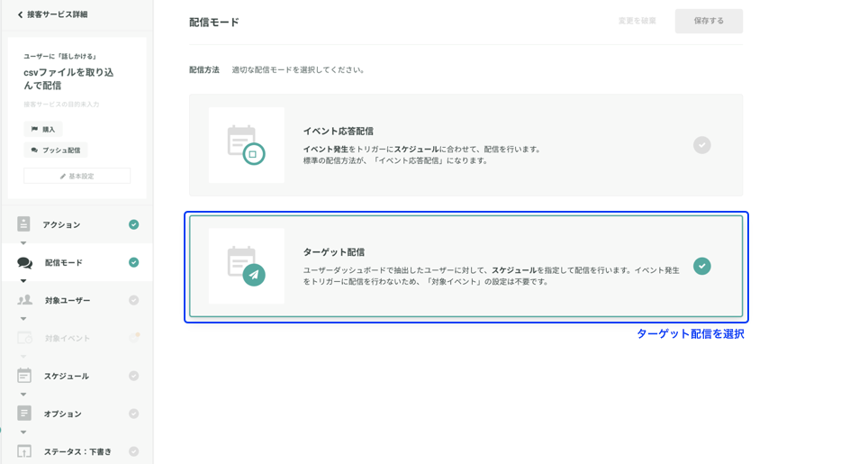This screenshot has width=868, height=464.
Task: Click the アクション completed check mark
Action: click(133, 224)
